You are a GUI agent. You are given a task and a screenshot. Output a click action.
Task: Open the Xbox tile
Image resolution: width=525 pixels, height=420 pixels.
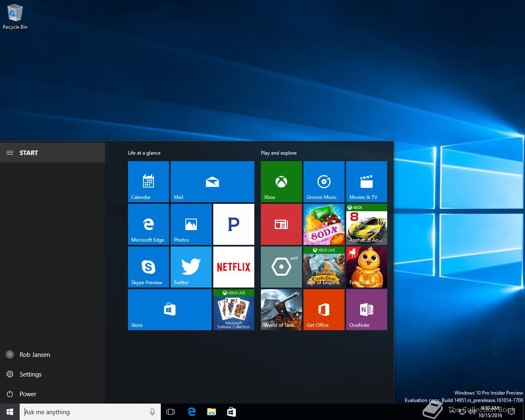(281, 182)
